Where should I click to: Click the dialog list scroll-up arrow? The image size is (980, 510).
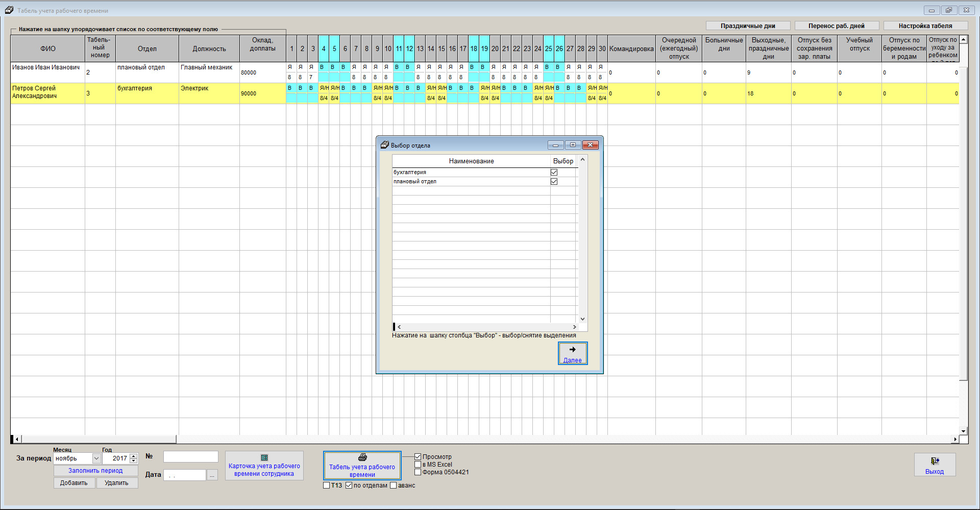click(x=582, y=160)
